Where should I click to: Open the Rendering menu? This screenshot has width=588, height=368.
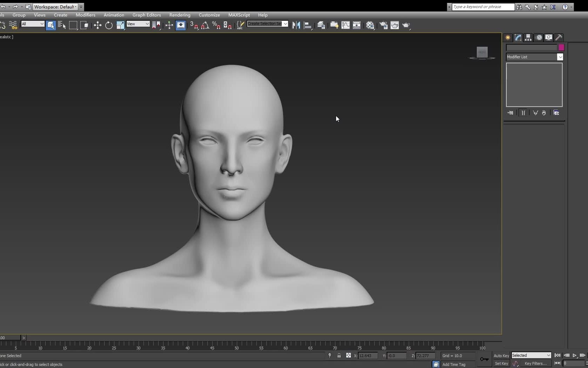coord(180,15)
